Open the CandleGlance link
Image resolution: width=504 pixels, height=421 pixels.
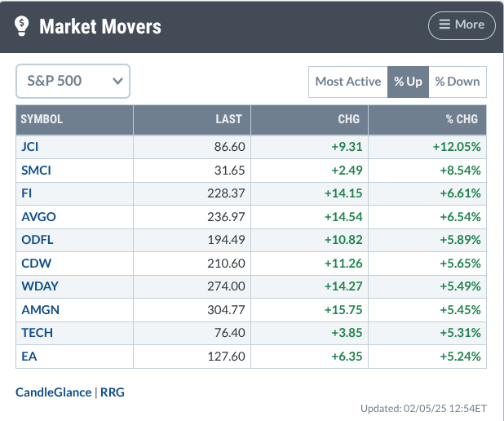53,392
